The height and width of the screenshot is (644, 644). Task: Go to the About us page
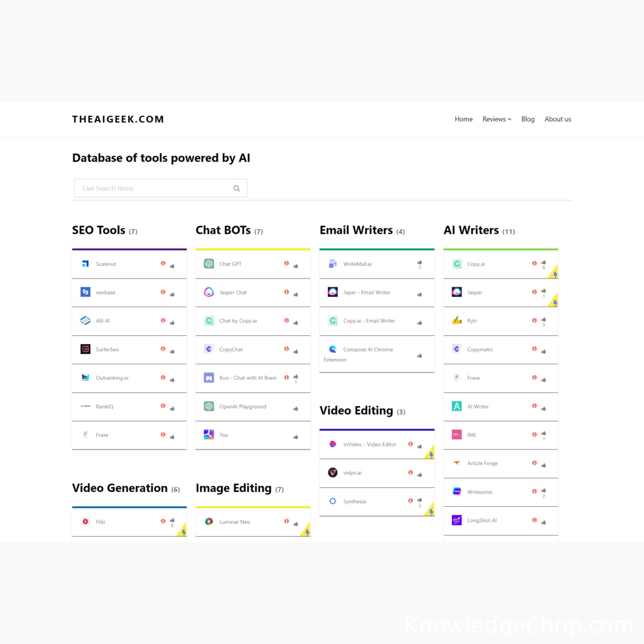click(558, 119)
